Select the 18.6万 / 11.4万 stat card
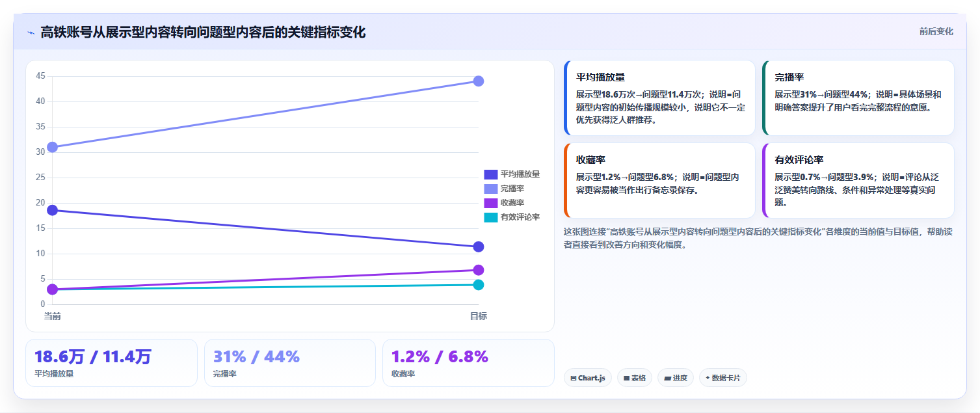The height and width of the screenshot is (413, 980). tap(111, 363)
